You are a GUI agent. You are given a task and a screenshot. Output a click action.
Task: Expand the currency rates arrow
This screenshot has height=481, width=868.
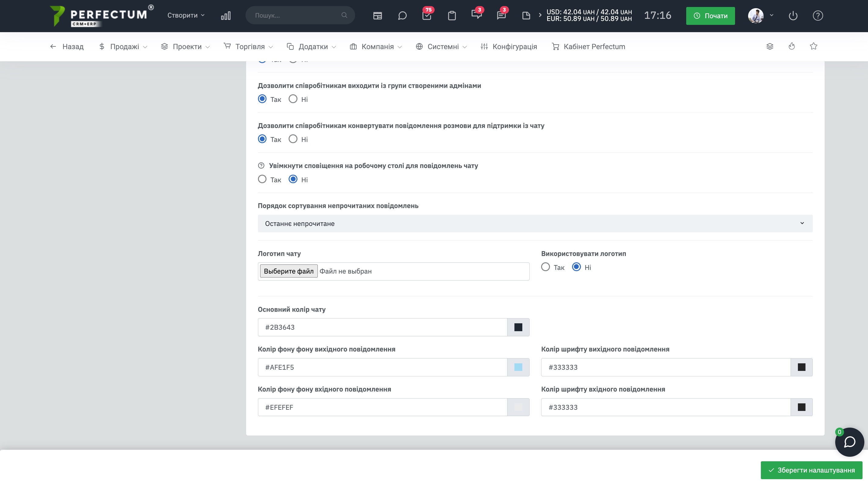click(540, 15)
